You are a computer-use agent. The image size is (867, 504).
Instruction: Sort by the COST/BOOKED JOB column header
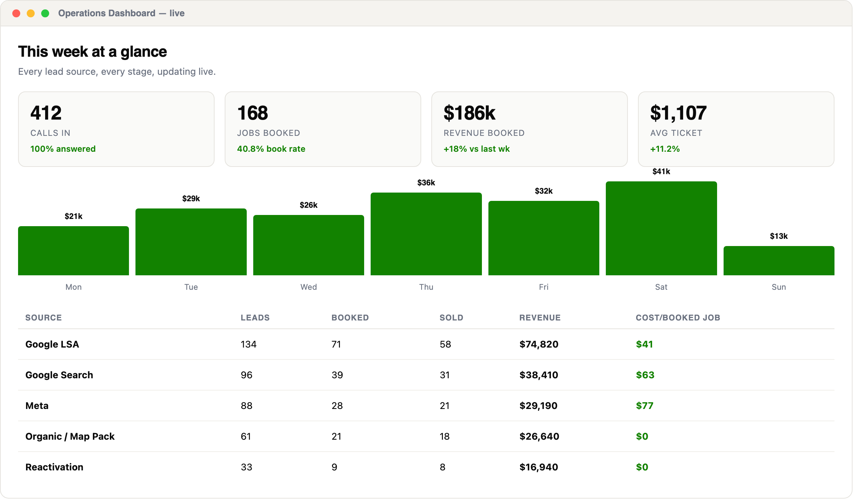[x=678, y=318]
